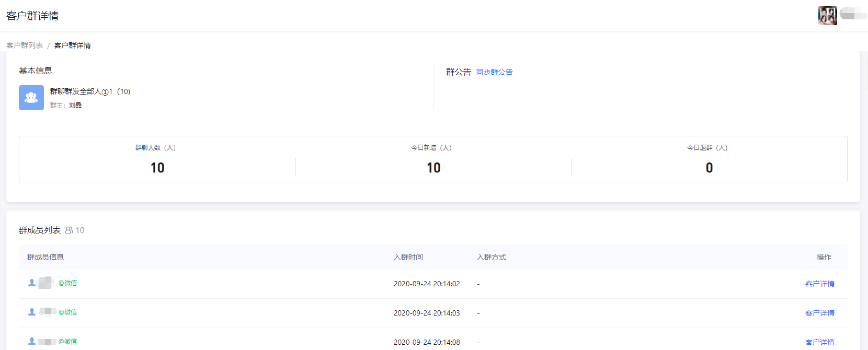Select @微信 tag of member joined 20:14:03

[x=67, y=312]
